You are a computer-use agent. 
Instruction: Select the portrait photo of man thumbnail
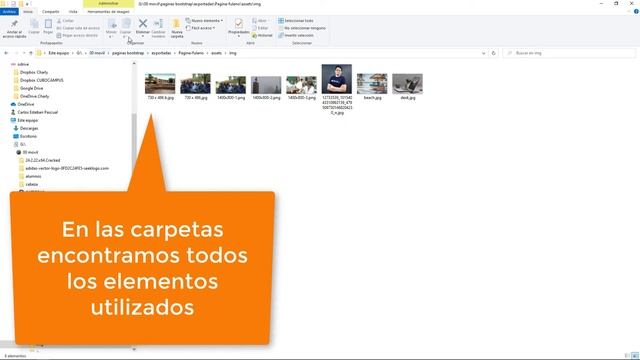coord(337,79)
